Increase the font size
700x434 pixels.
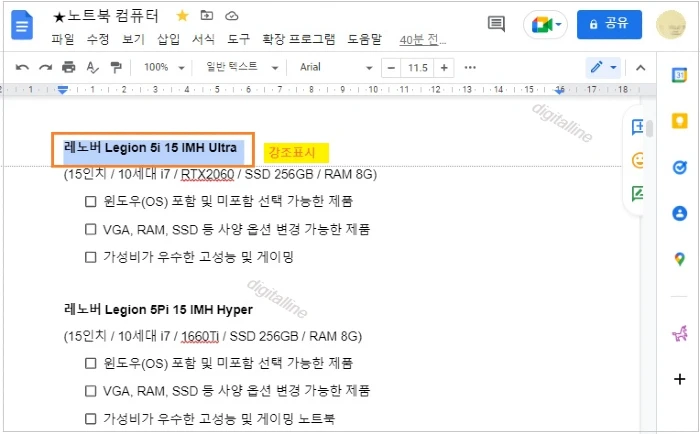tap(444, 68)
